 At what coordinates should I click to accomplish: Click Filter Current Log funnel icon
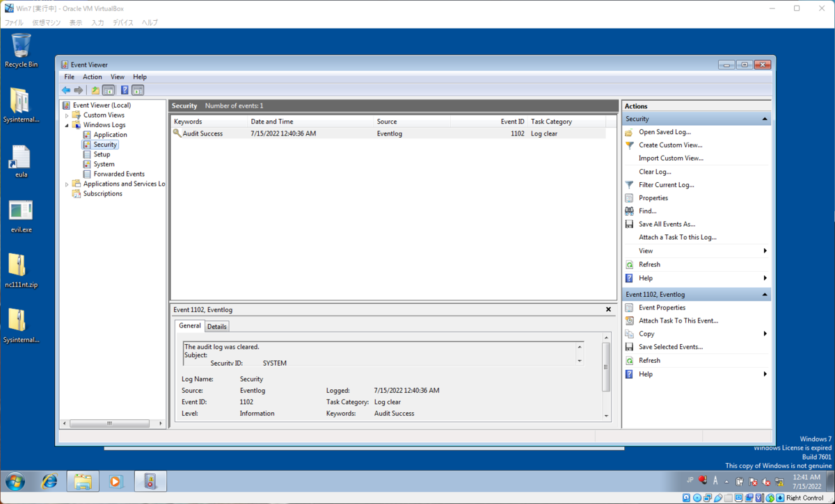pyautogui.click(x=629, y=185)
